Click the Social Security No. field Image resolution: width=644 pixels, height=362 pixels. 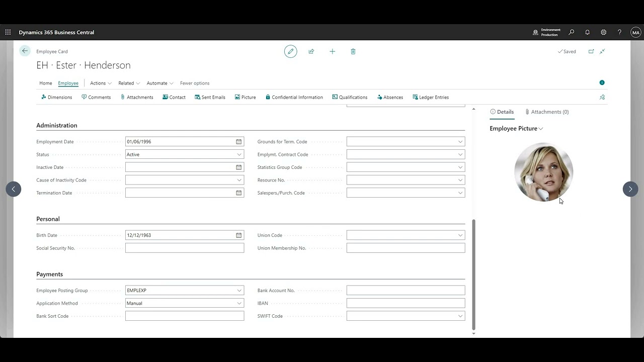(x=185, y=248)
